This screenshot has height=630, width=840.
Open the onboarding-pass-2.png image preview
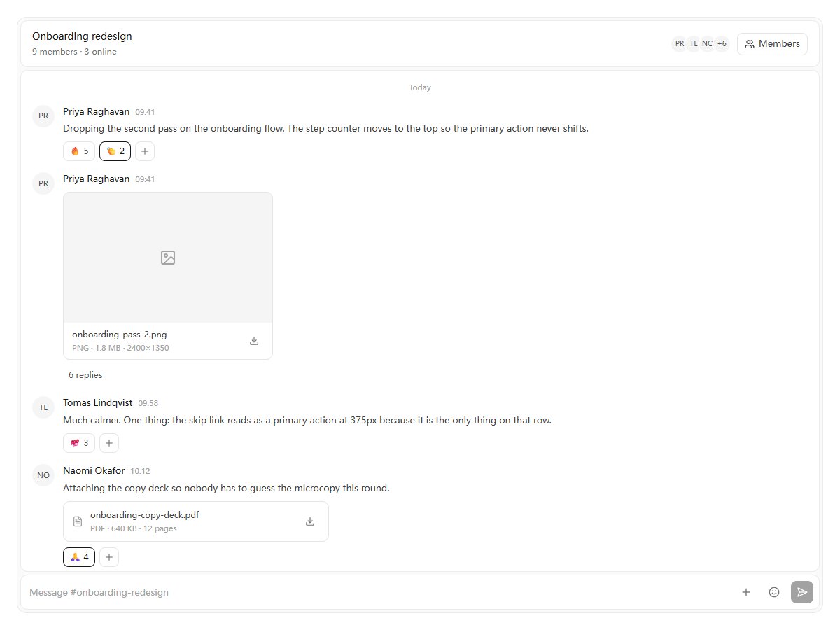(168, 258)
